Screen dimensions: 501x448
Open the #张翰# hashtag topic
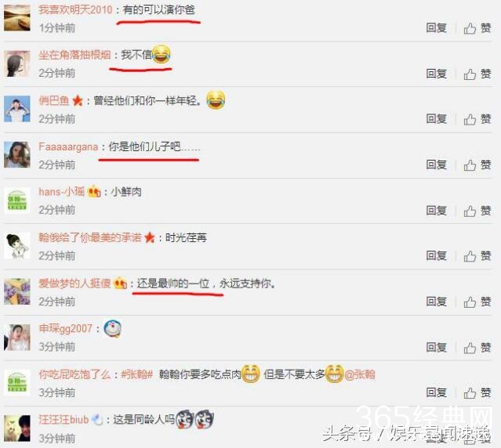click(136, 374)
